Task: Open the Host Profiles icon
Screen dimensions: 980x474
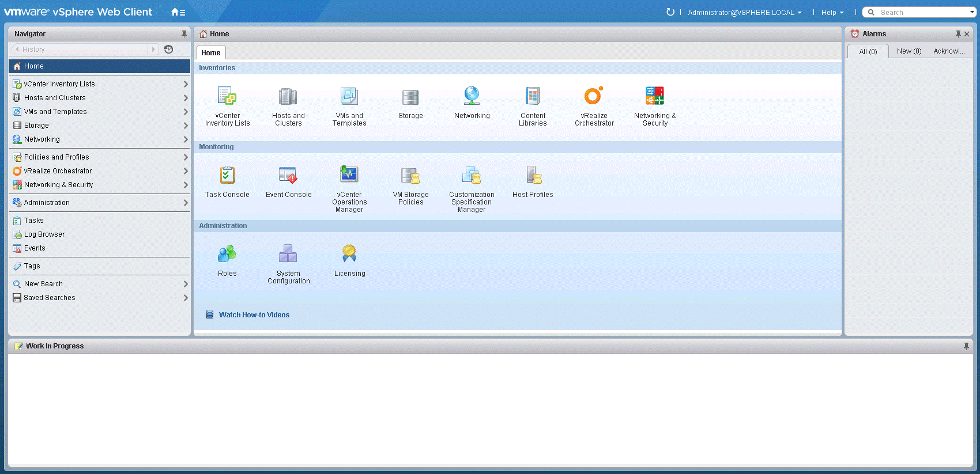Action: pos(533,175)
